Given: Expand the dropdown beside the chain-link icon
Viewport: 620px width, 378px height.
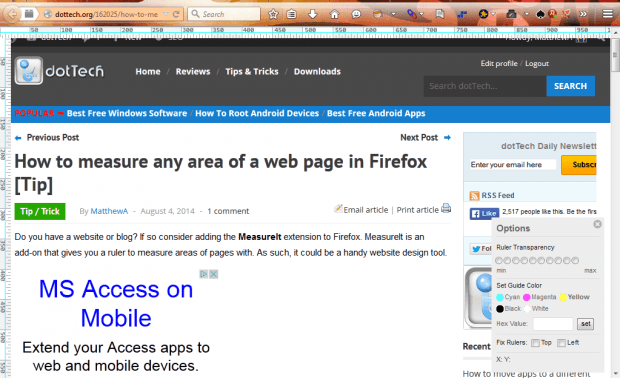Looking at the screenshot, I should tap(422, 14).
